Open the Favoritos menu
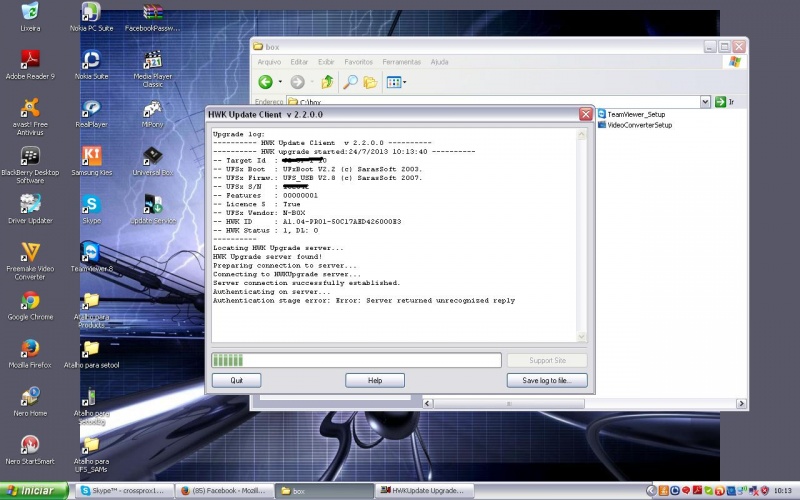 click(358, 62)
